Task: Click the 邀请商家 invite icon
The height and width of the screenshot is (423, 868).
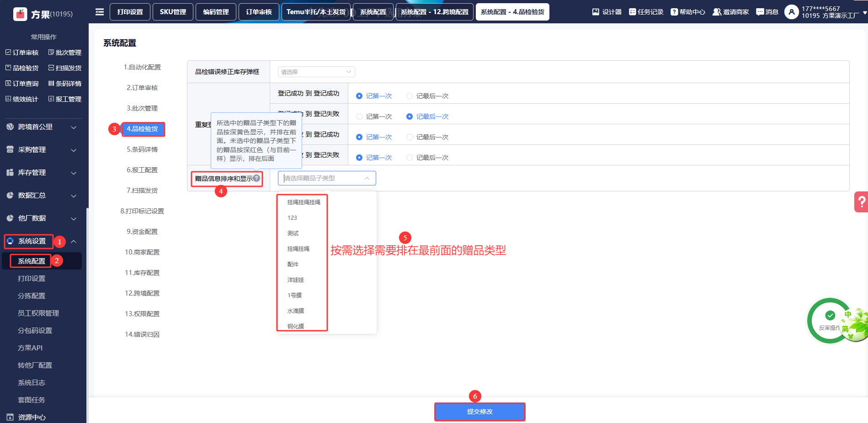Action: click(717, 12)
